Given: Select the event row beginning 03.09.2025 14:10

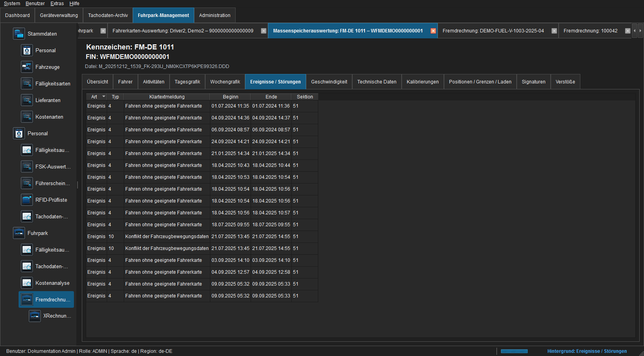Looking at the screenshot, I should 202,260.
